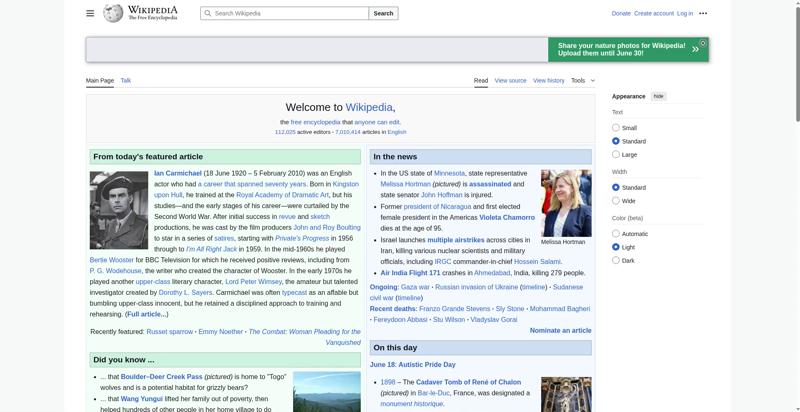
Task: Click the magnifier icon in search box
Action: coord(208,13)
